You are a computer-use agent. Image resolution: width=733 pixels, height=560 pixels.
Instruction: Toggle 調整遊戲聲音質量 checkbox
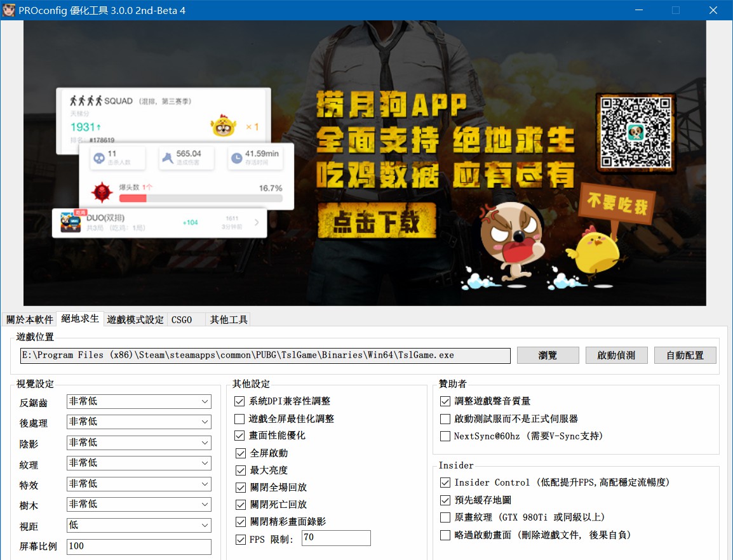[445, 401]
